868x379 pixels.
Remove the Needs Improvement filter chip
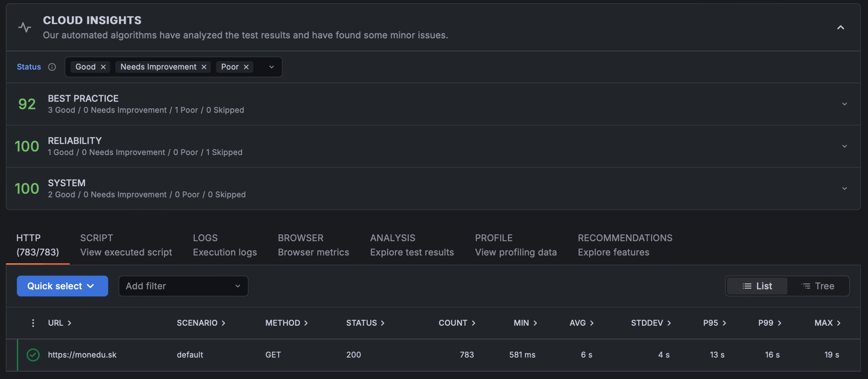tap(204, 67)
